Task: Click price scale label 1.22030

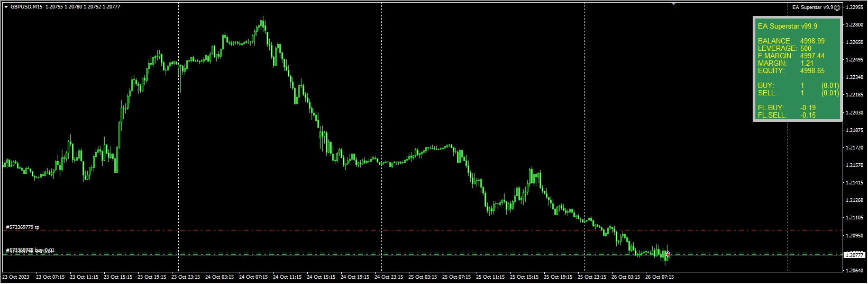Action: [855, 113]
